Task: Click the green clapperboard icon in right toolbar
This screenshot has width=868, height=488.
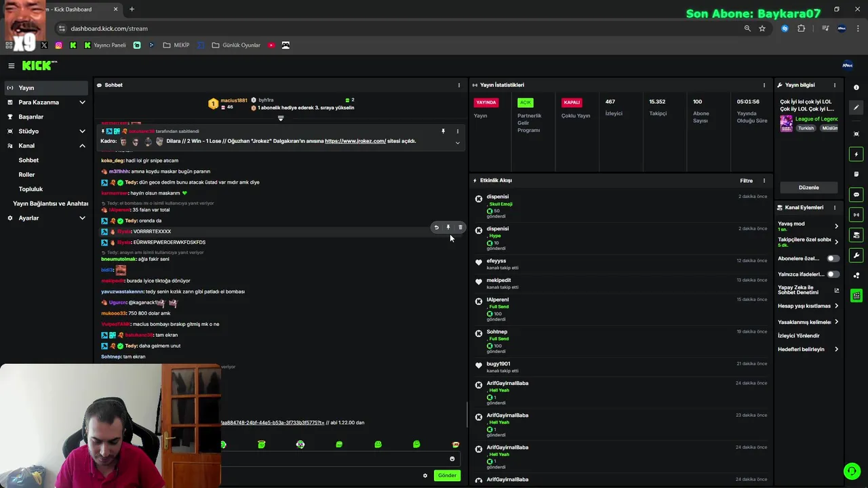Action: 856,296
